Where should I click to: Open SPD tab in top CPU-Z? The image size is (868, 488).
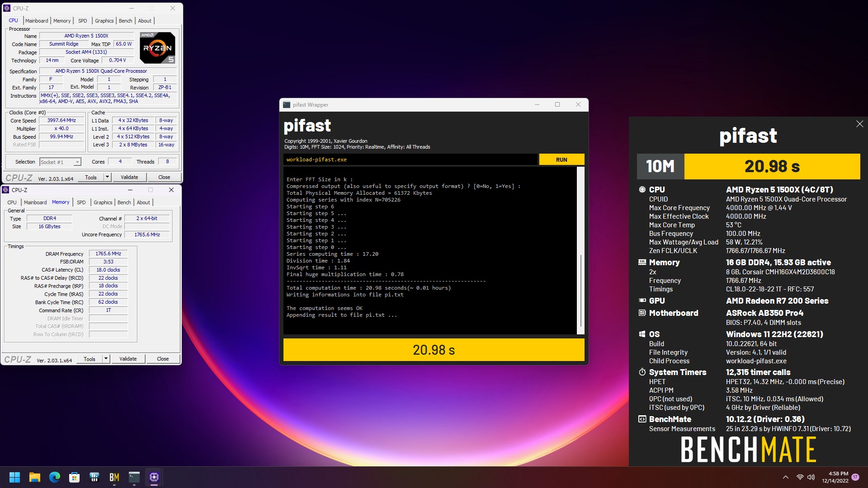(82, 21)
